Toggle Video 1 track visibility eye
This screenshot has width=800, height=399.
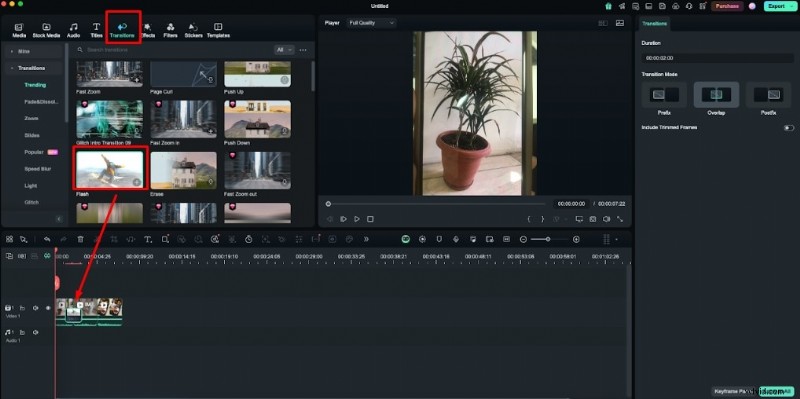[48, 308]
